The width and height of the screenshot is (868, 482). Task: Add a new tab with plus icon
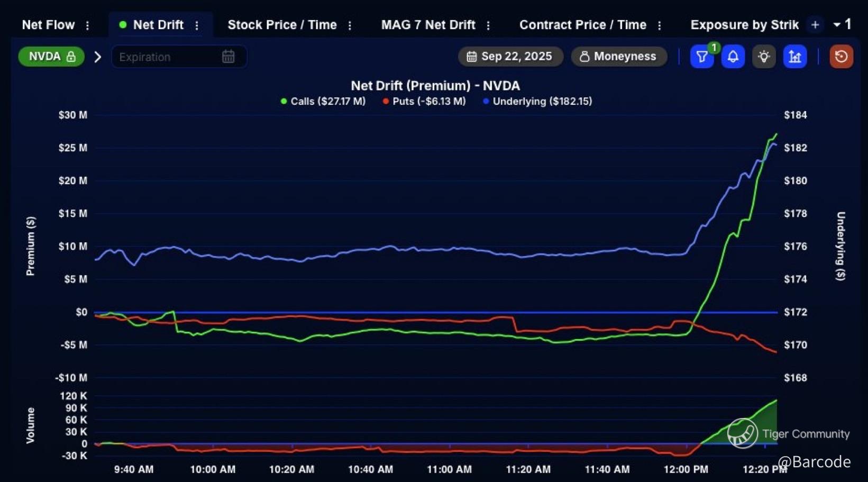pyautogui.click(x=815, y=25)
